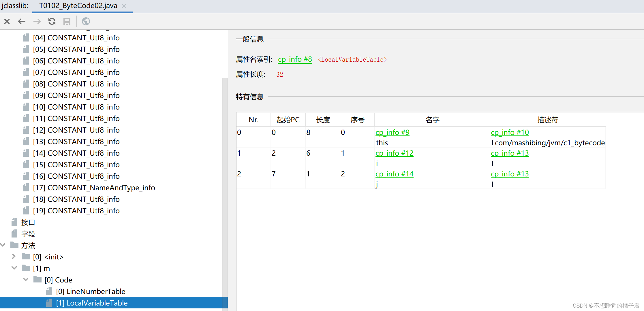Click the 序号 column header
The width and height of the screenshot is (644, 311).
coord(357,120)
